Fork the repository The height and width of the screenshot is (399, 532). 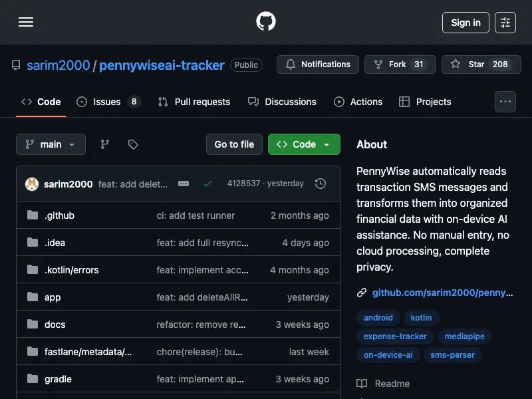pyautogui.click(x=400, y=65)
